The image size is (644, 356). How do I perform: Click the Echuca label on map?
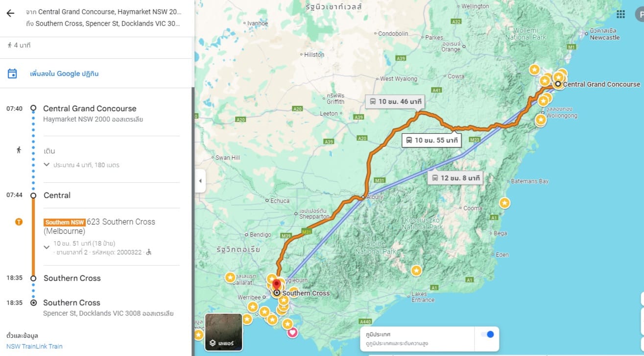pos(279,201)
